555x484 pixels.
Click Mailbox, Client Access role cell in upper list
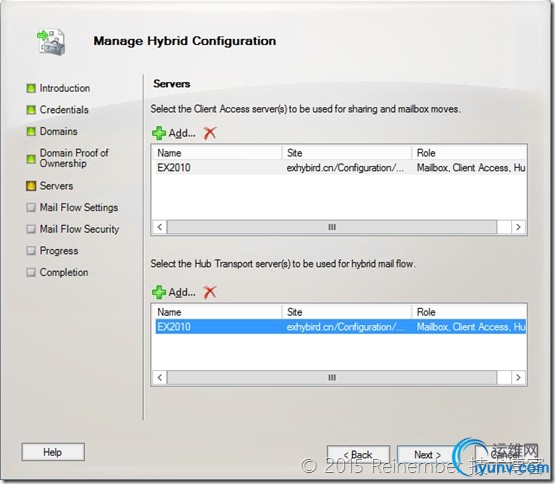point(471,167)
